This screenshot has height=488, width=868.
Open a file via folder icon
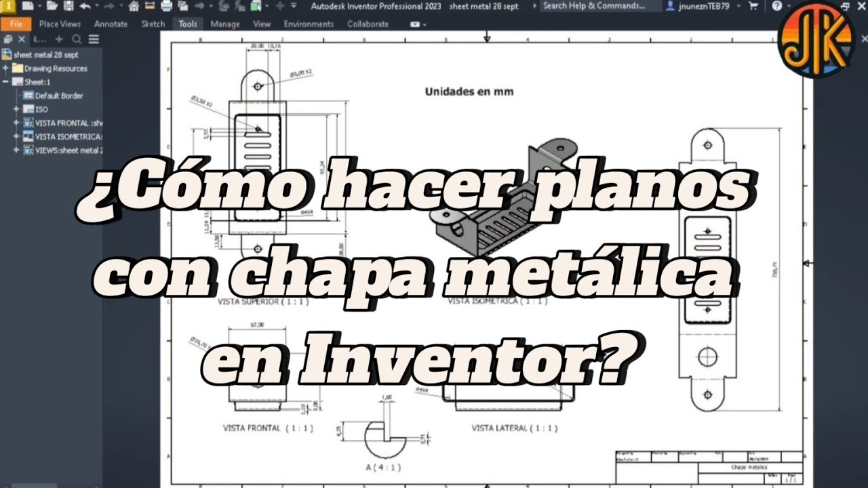pyautogui.click(x=52, y=6)
